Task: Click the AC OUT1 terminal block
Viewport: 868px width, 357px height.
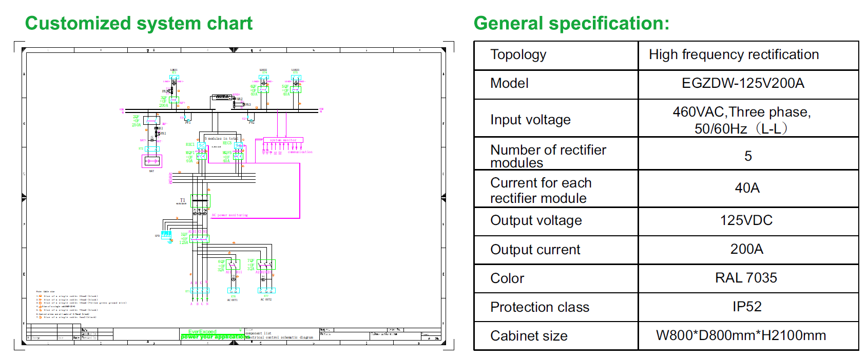Action: pos(233,291)
